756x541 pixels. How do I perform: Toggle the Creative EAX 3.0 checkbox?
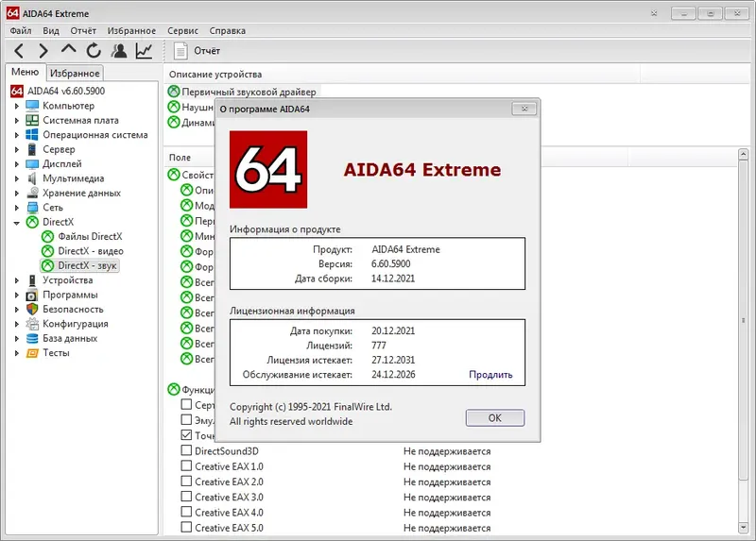(186, 497)
